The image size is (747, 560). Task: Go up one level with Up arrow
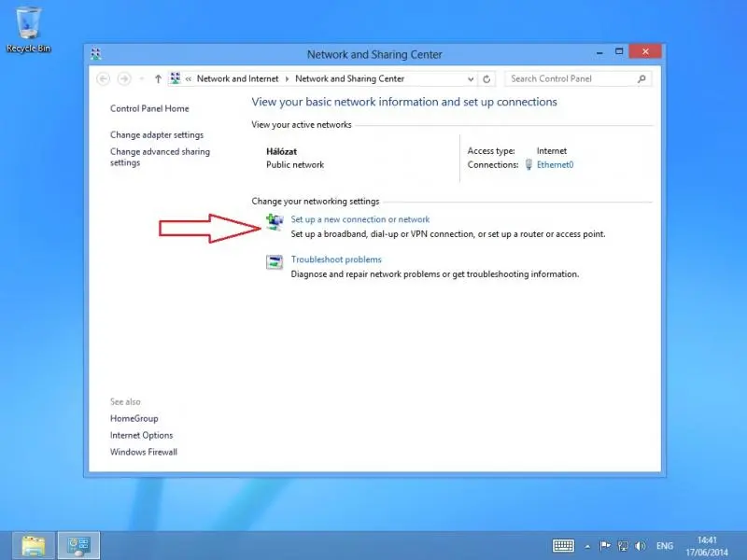(x=158, y=79)
